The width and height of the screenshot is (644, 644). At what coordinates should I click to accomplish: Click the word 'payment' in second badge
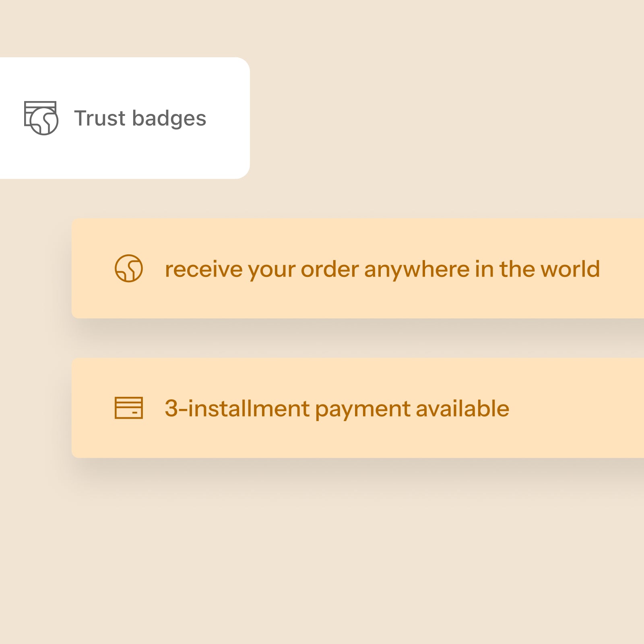coord(363,410)
